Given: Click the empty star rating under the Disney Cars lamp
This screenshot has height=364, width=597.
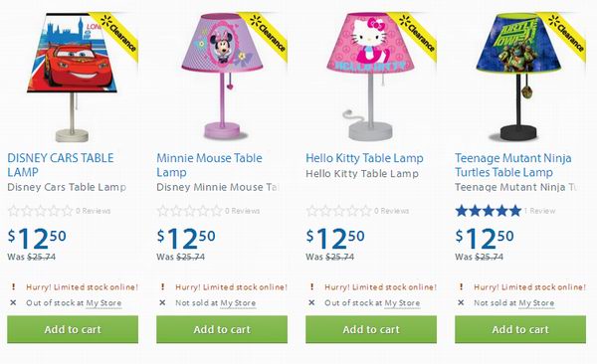Looking at the screenshot, I should pyautogui.click(x=41, y=211).
